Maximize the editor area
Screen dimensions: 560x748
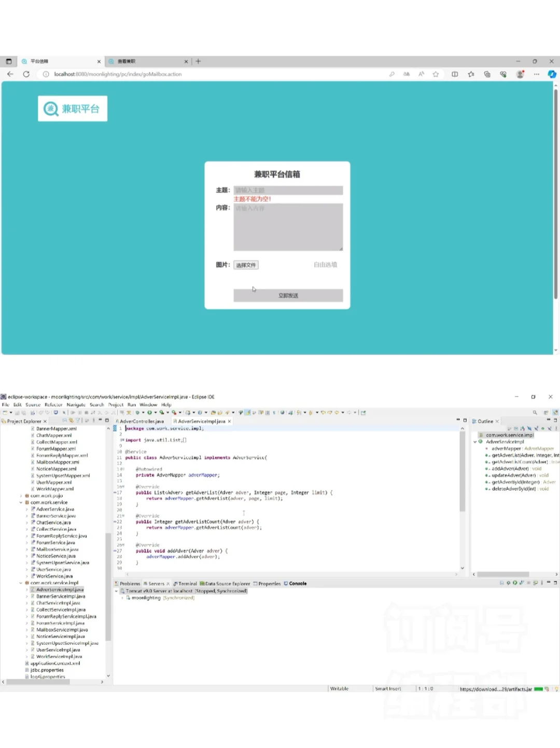465,420
